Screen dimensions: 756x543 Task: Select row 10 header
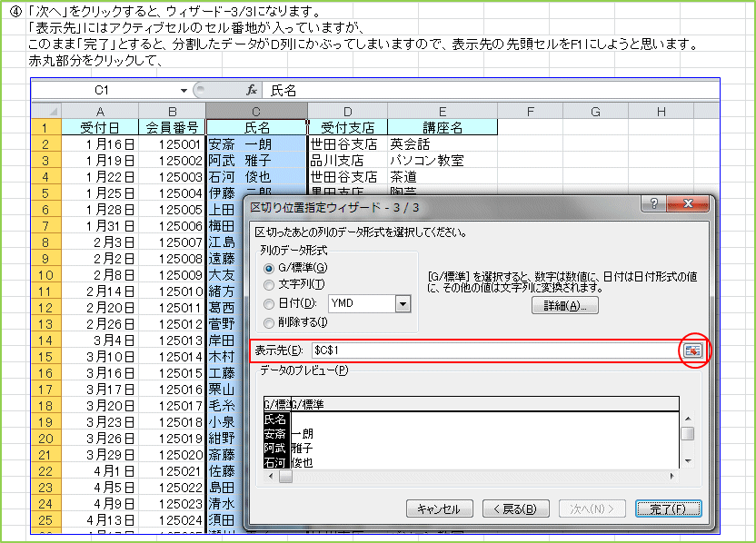[46, 275]
